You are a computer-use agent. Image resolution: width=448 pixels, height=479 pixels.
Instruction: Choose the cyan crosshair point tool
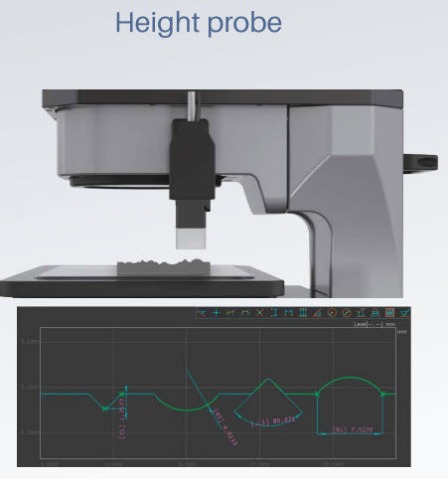[217, 312]
